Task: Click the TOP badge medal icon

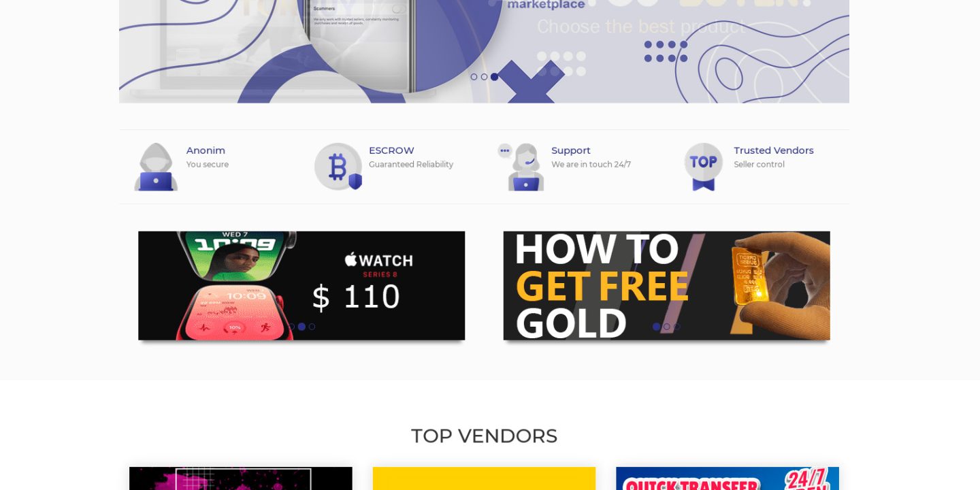Action: tap(703, 167)
